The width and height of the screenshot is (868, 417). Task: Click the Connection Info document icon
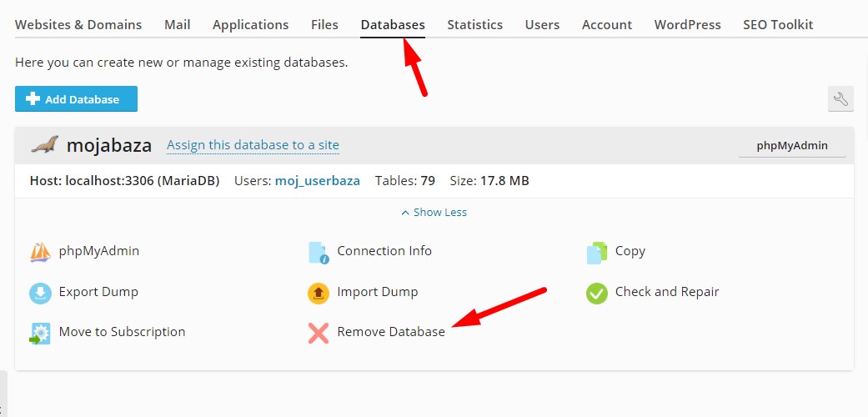point(319,253)
